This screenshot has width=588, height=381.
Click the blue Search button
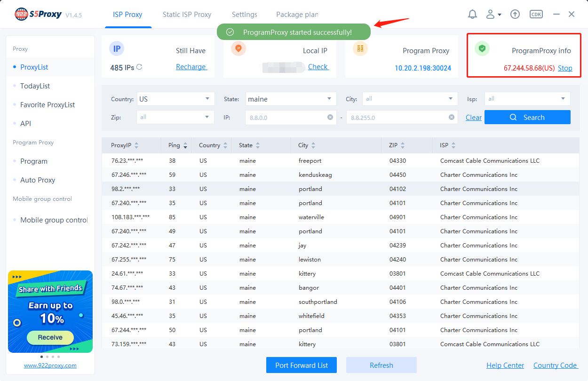point(527,117)
